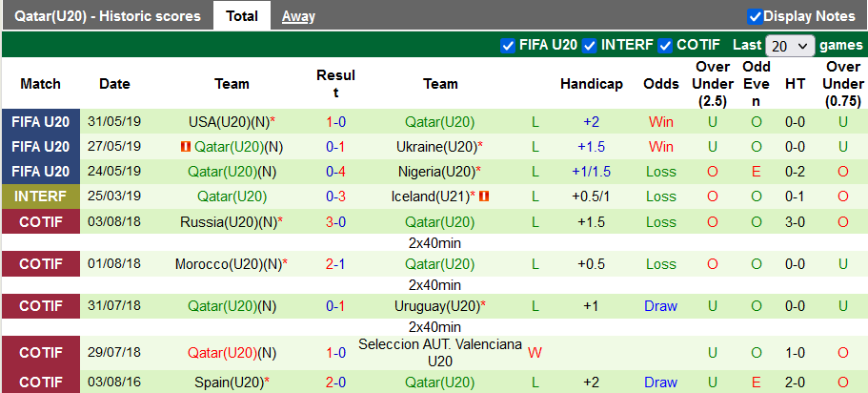This screenshot has width=868, height=393.
Task: Open the Last games count dropdown
Action: tap(790, 46)
